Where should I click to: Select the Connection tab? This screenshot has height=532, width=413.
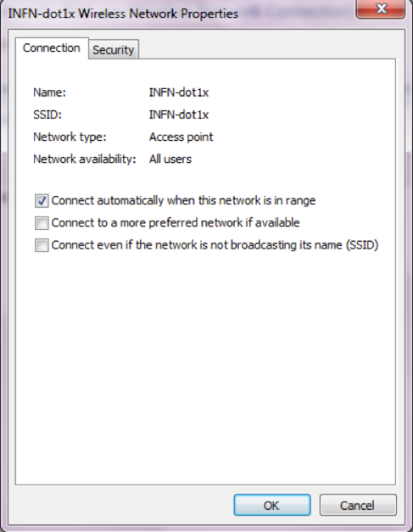[x=52, y=48]
